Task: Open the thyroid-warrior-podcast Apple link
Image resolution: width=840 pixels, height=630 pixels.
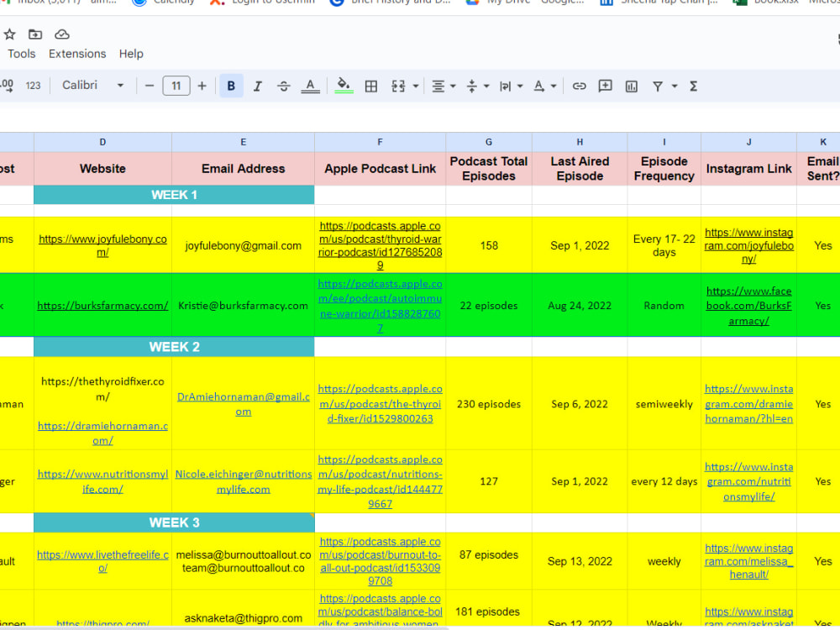Action: point(380,245)
